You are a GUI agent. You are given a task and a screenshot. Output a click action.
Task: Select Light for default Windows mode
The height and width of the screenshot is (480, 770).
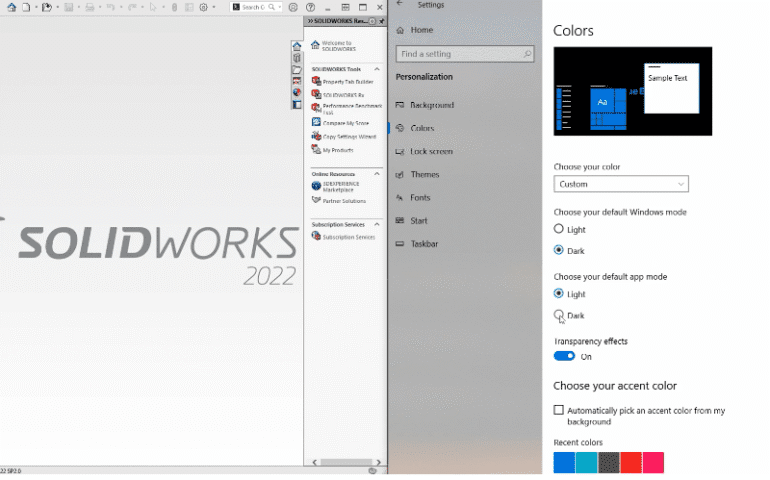coord(558,229)
